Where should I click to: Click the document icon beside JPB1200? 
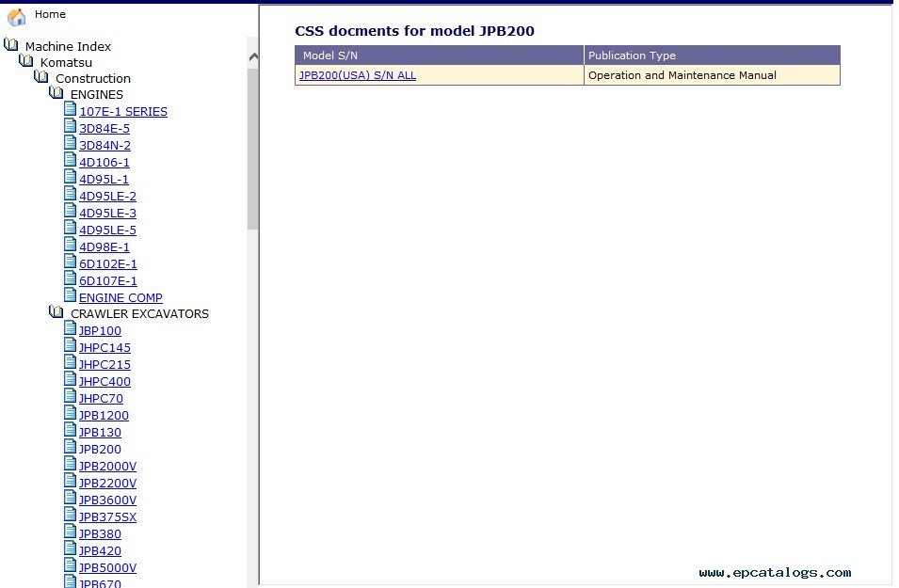pyautogui.click(x=70, y=413)
